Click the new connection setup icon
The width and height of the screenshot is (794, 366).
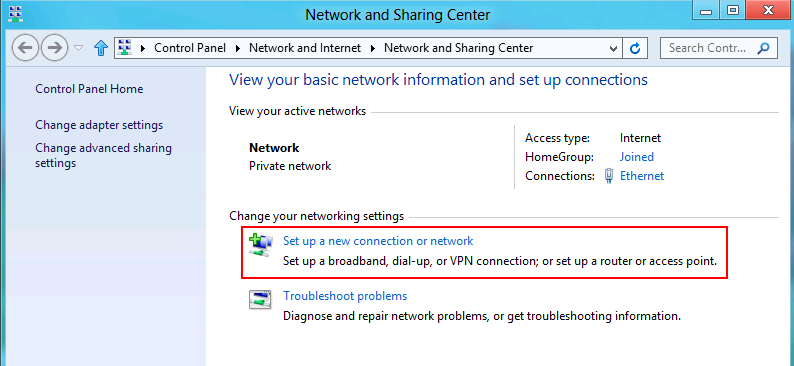coord(261,244)
